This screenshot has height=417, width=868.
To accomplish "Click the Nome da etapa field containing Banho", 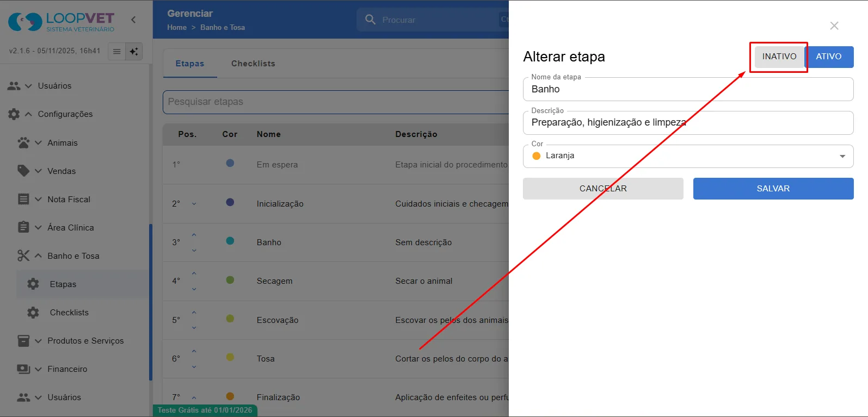I will [688, 89].
